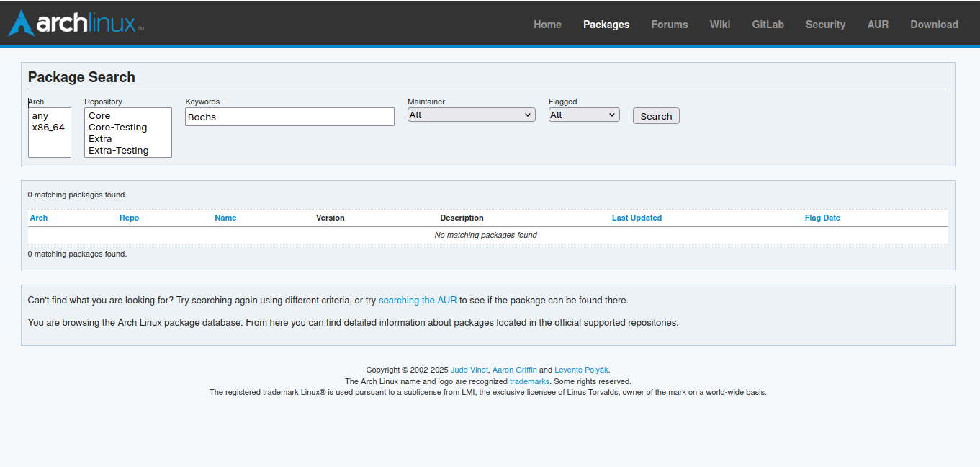
Task: Follow the 'searching the AUR' link
Action: click(x=418, y=300)
